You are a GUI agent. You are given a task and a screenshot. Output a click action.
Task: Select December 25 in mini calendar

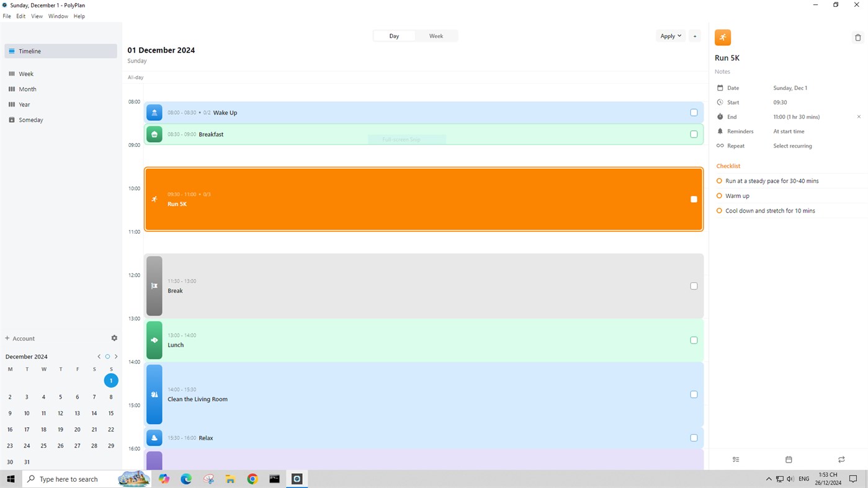[x=43, y=445]
